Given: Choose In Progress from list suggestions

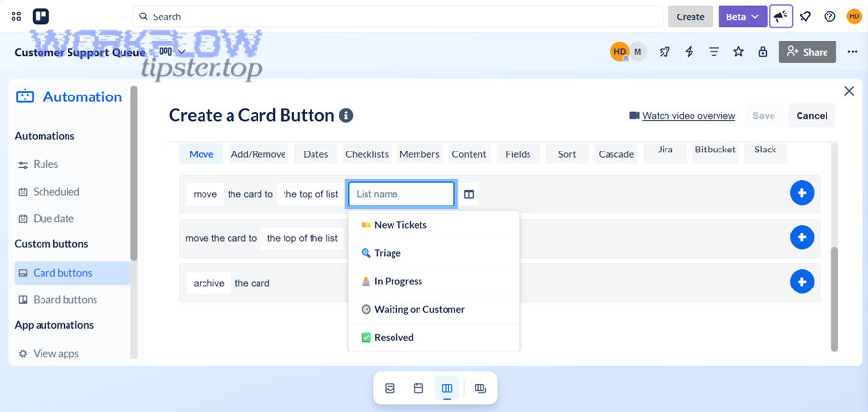Looking at the screenshot, I should (434, 282).
